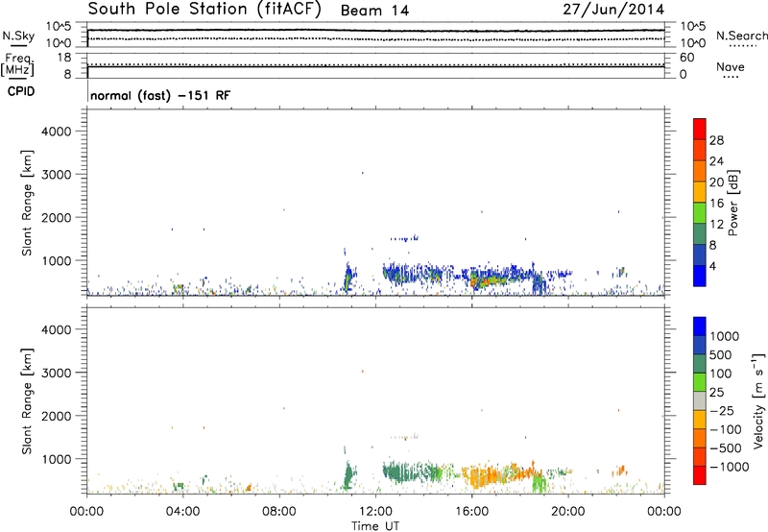Click the red top segment of power colorbar

[x=700, y=129]
